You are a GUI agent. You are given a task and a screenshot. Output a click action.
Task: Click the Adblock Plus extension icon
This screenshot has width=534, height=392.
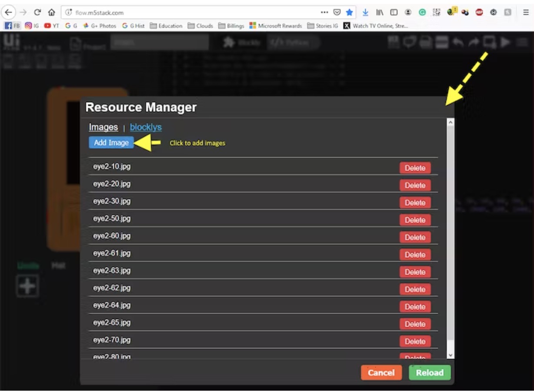click(x=479, y=13)
